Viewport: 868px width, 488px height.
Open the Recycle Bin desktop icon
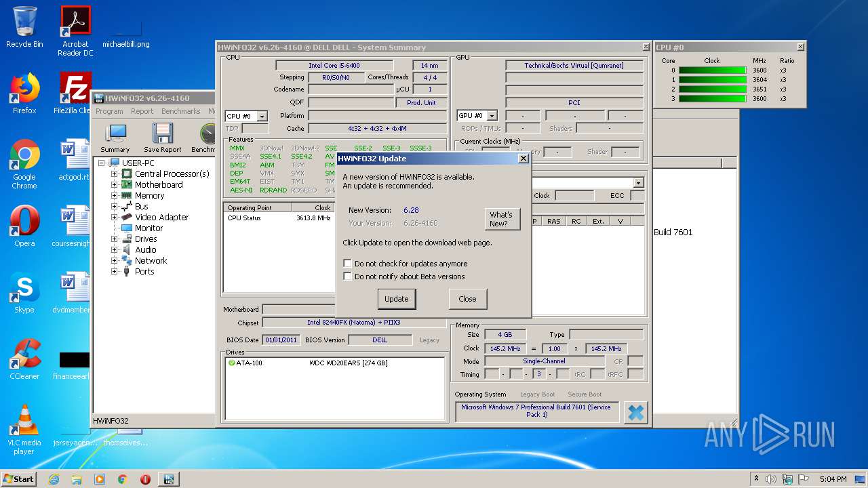(x=24, y=27)
